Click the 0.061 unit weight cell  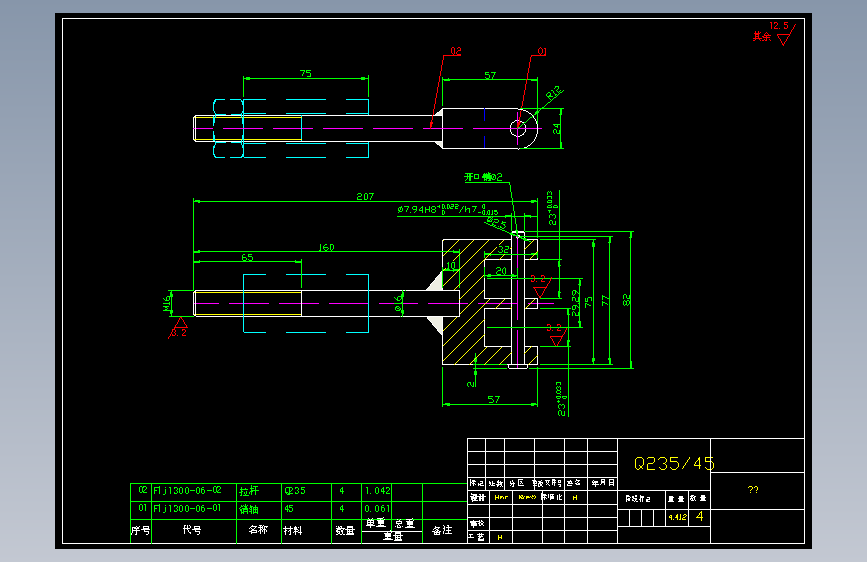[x=377, y=508]
